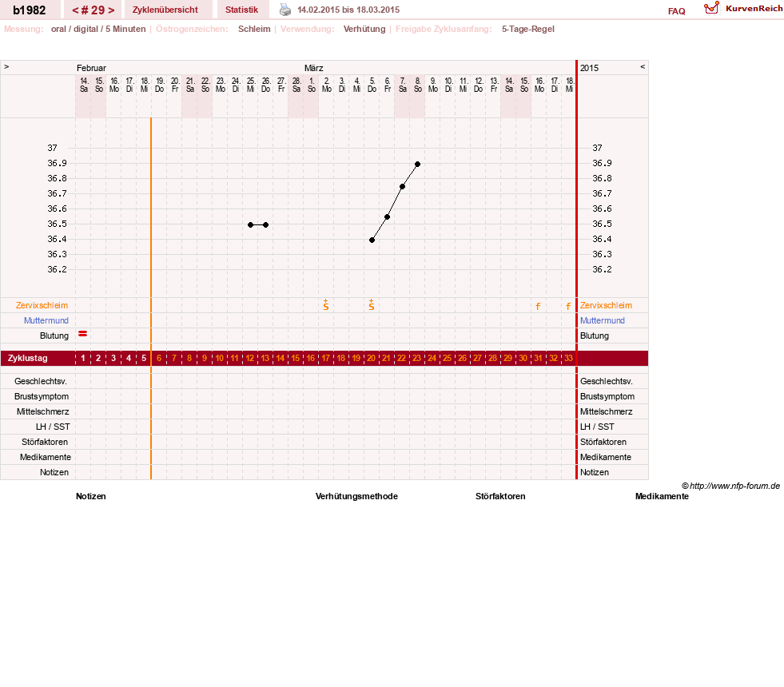Click the KurvenReich brand link

[x=754, y=9]
